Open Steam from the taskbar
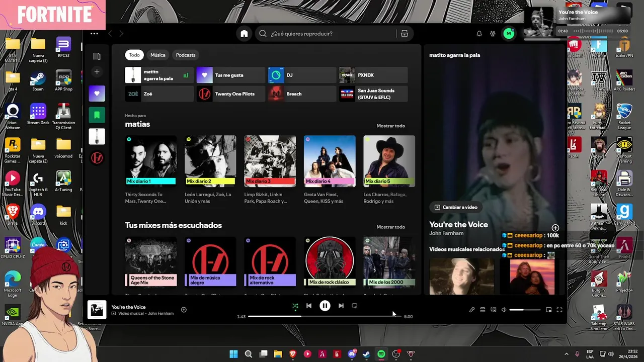This screenshot has height=362, width=644. tap(366, 354)
